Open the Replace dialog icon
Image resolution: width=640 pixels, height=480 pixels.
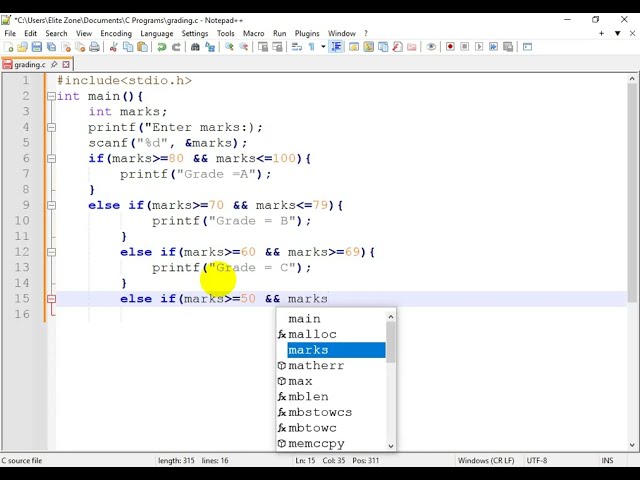(x=210, y=47)
